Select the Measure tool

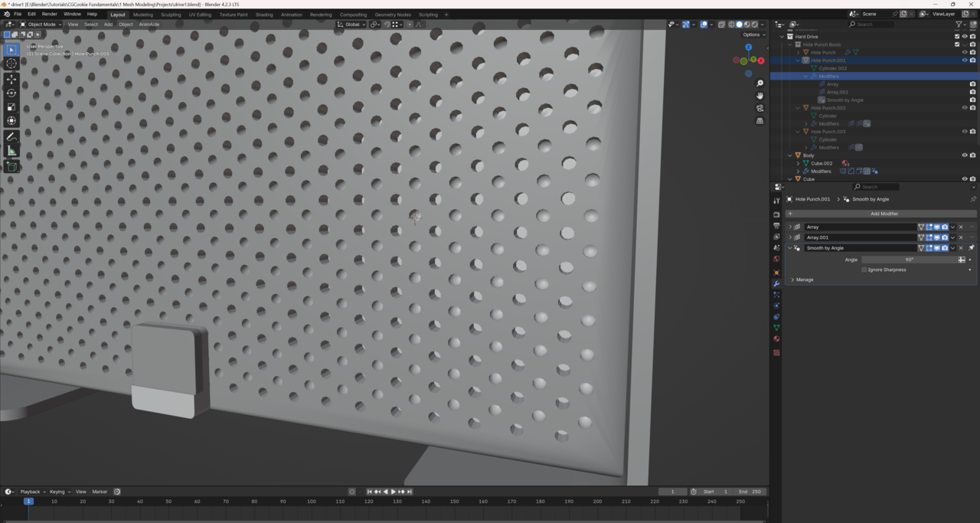tap(11, 151)
